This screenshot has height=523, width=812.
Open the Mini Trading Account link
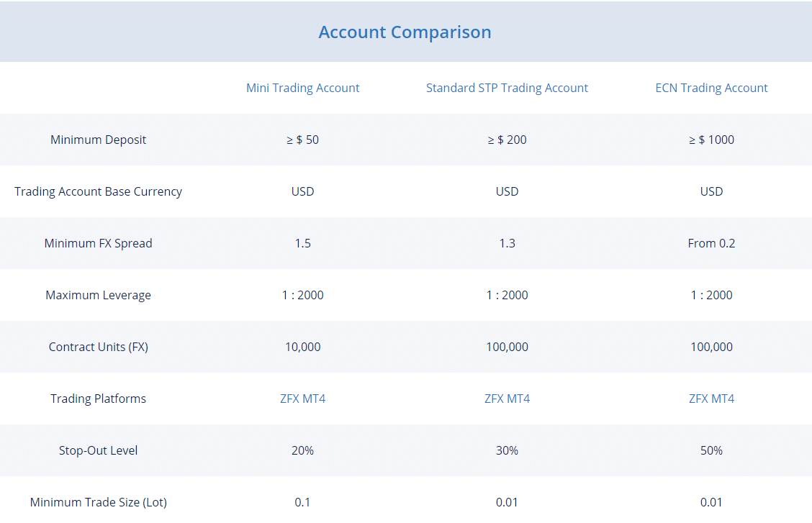302,88
